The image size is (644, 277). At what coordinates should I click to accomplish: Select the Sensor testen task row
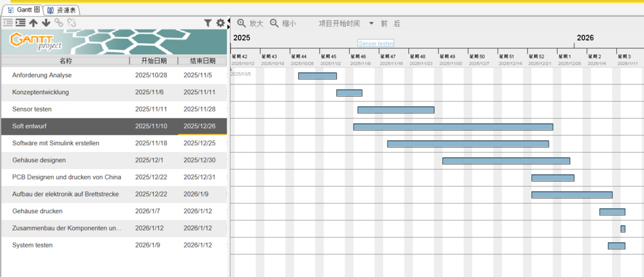64,110
